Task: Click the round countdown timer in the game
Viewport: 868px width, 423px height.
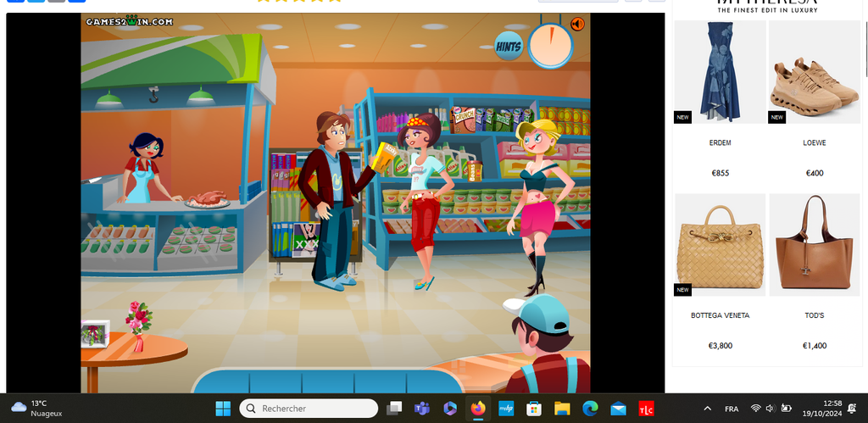Action: 551,46
